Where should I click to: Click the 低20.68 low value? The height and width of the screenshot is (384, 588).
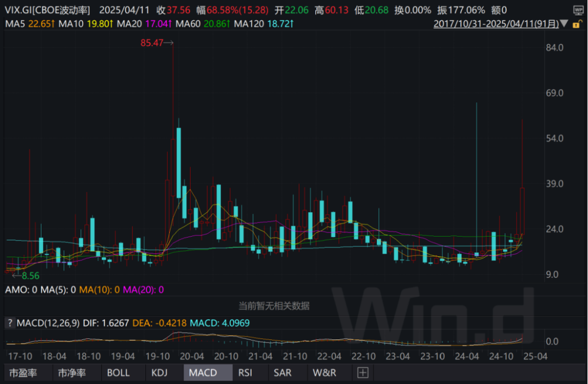click(372, 10)
